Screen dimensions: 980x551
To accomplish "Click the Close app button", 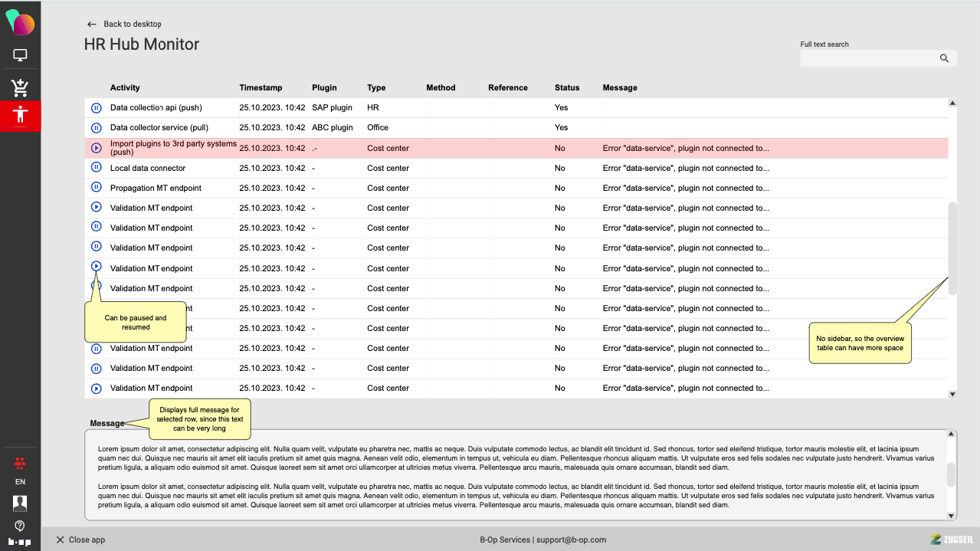I will [80, 540].
